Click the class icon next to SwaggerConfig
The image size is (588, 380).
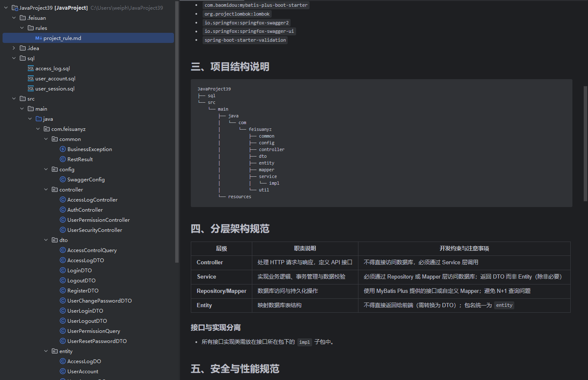63,180
